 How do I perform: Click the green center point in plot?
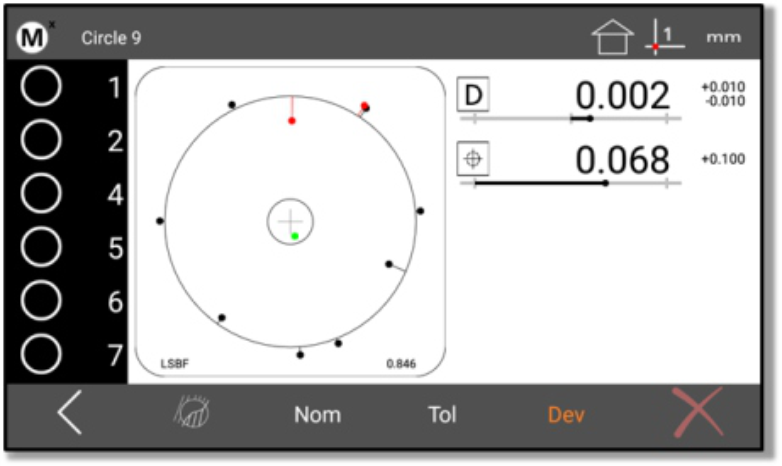pos(295,236)
